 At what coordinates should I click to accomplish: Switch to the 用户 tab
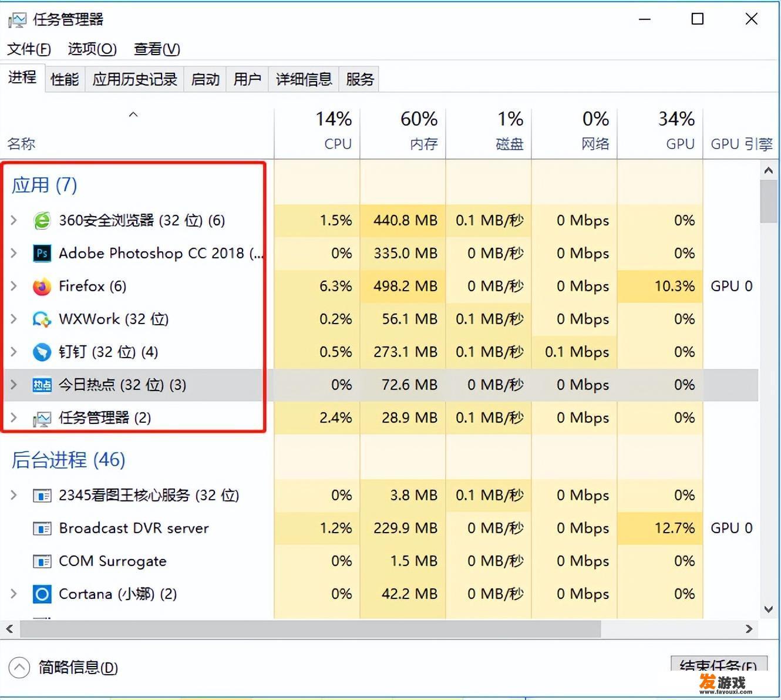[247, 79]
